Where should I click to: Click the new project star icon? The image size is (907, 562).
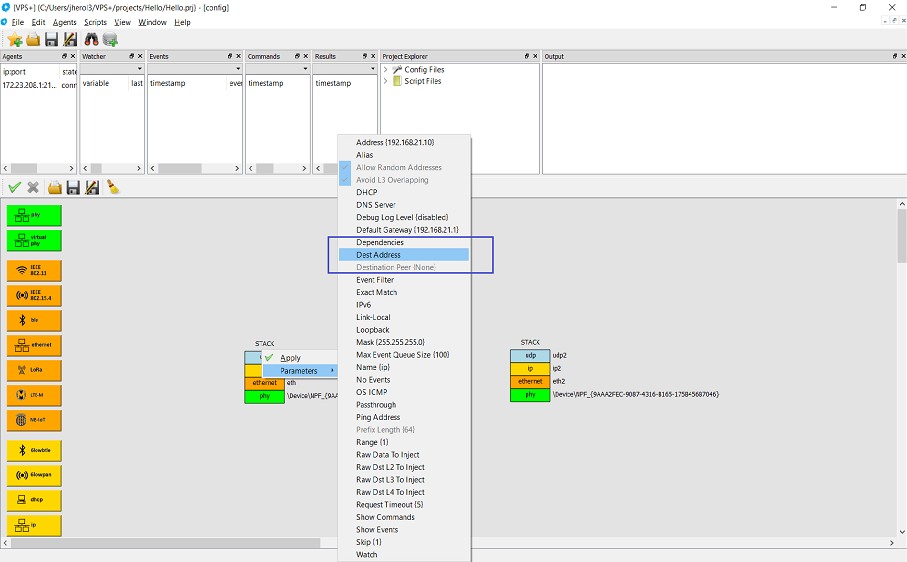(14, 40)
